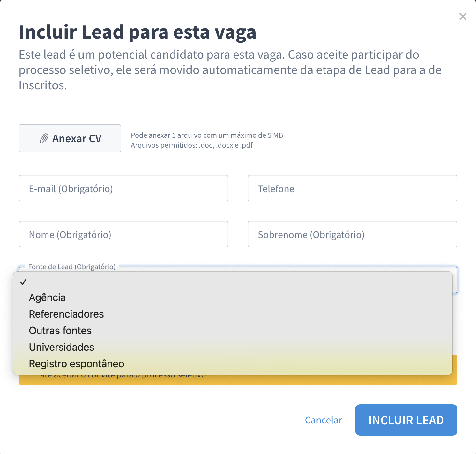Click the blank top row of the dropdown
The image size is (476, 454).
coord(223,282)
